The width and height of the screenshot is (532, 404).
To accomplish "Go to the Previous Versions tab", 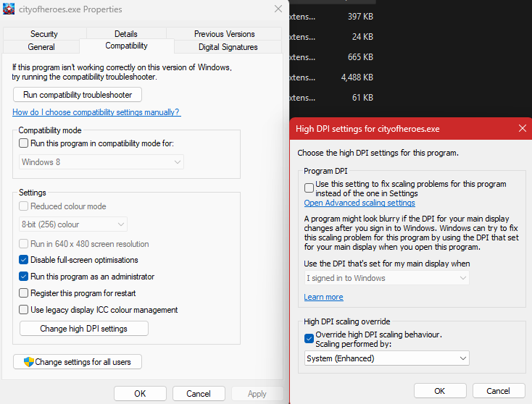I will pyautogui.click(x=224, y=34).
